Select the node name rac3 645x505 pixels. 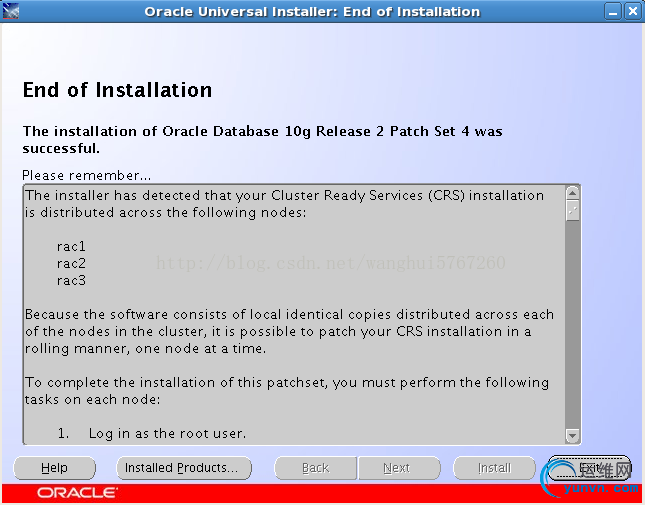pyautogui.click(x=71, y=280)
